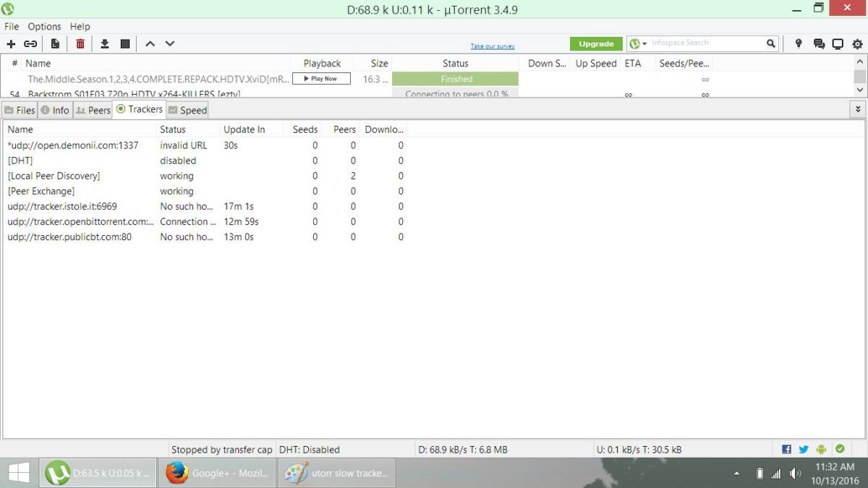Open the Options menu

[x=44, y=27]
